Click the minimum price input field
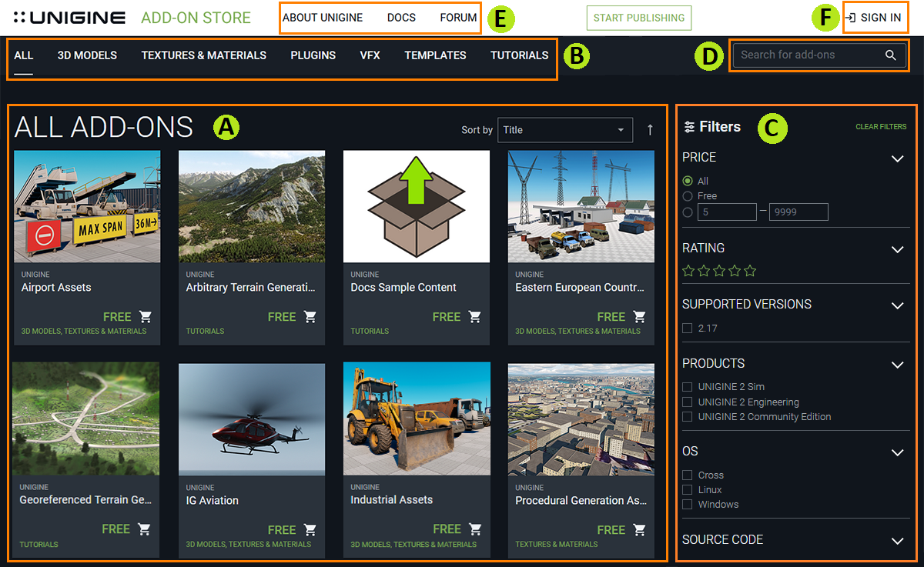The width and height of the screenshot is (924, 567). coord(727,212)
